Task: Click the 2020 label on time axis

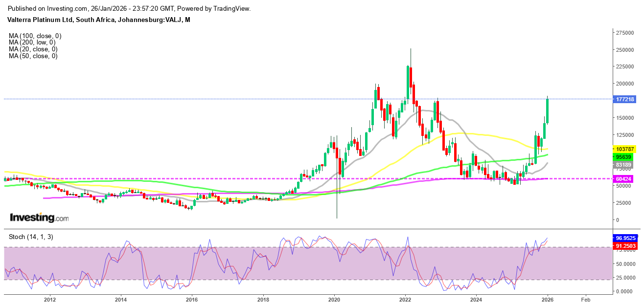Action: click(334, 300)
